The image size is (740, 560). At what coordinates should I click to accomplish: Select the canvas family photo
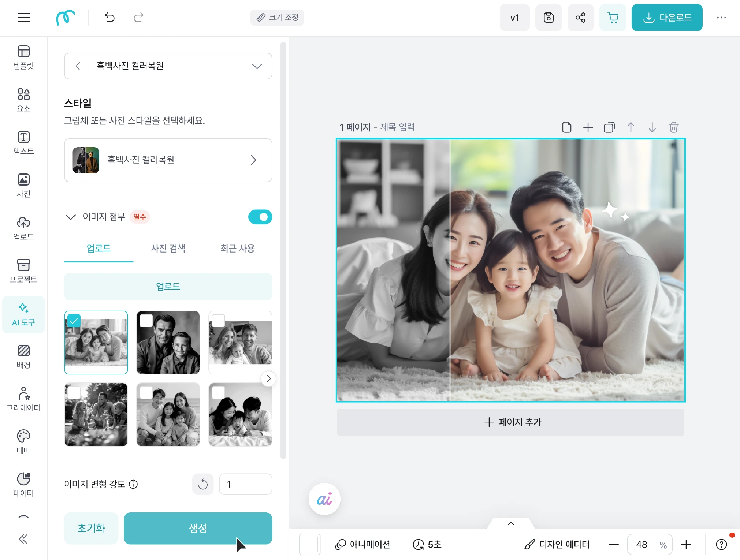[x=510, y=270]
